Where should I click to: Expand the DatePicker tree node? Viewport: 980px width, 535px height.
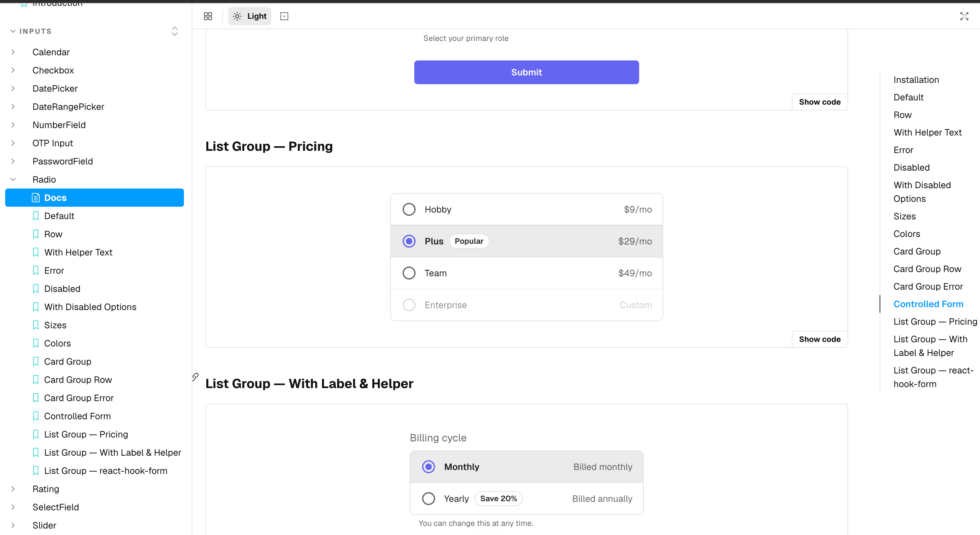pos(13,89)
